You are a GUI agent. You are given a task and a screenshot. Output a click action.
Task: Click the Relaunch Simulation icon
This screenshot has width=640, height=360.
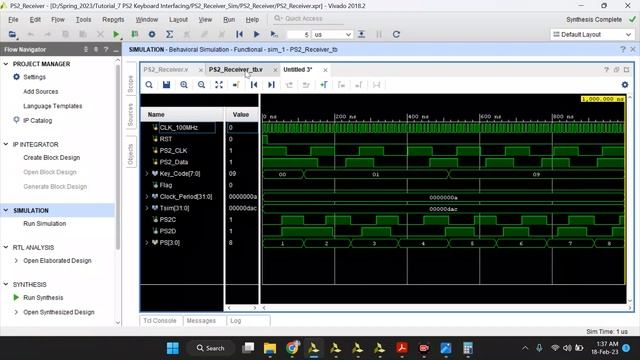click(396, 34)
